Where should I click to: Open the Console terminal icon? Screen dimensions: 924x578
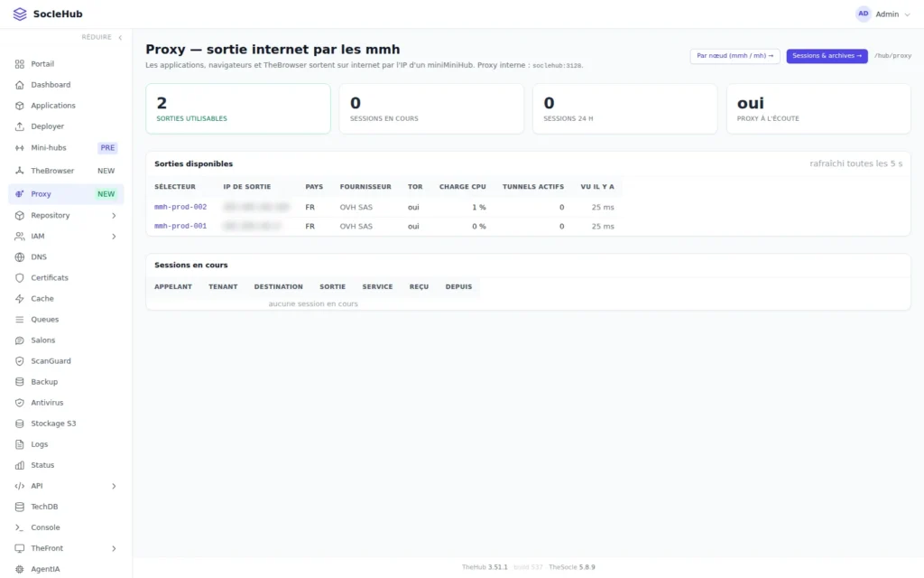click(20, 527)
